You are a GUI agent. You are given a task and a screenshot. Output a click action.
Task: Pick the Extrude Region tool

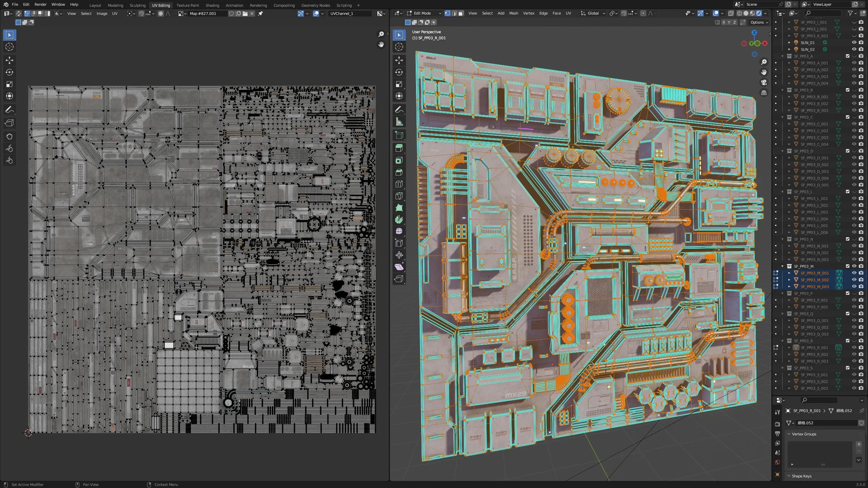pos(399,148)
